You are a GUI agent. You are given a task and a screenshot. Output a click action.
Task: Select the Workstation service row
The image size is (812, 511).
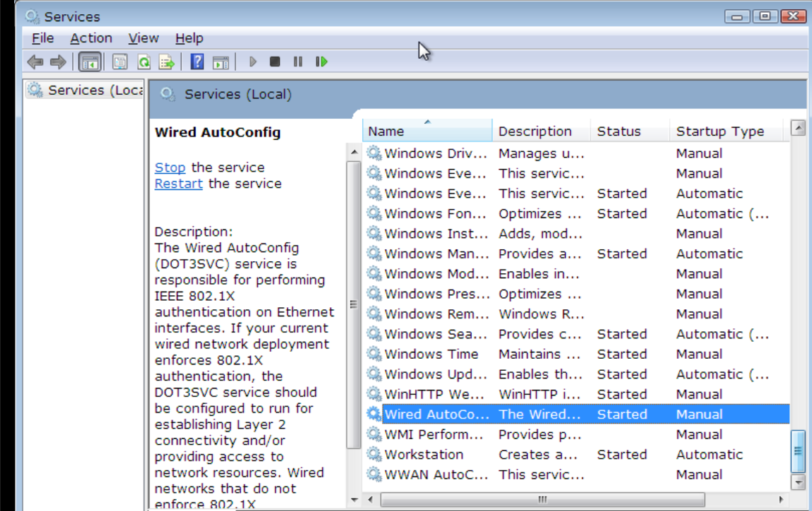[424, 454]
